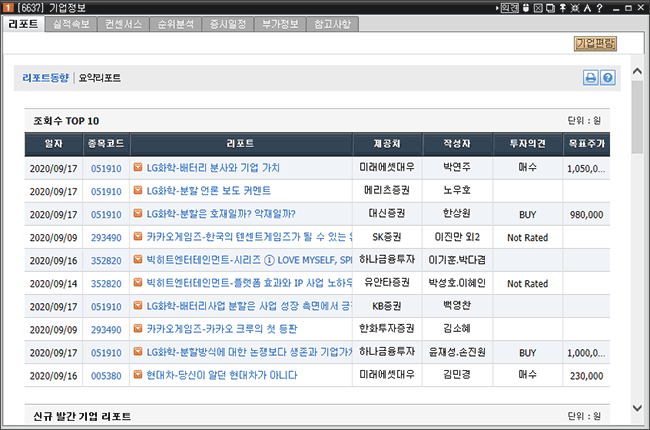The image size is (650, 430).
Task: Open report LG화학-분할 언론 보도 커멘트
Action: coord(209,191)
